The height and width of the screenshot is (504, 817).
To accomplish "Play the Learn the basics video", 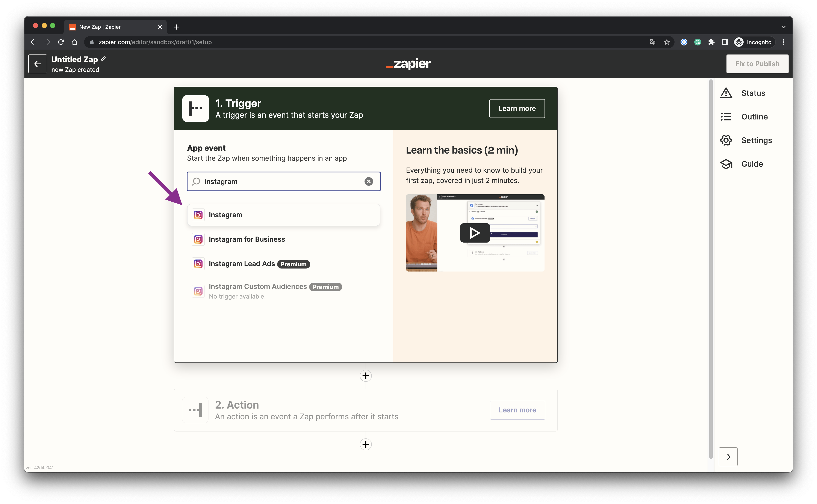I will tap(475, 233).
